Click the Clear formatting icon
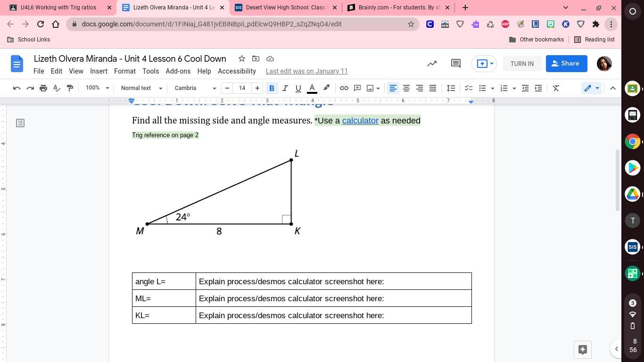Image resolution: width=644 pixels, height=362 pixels. (x=556, y=88)
